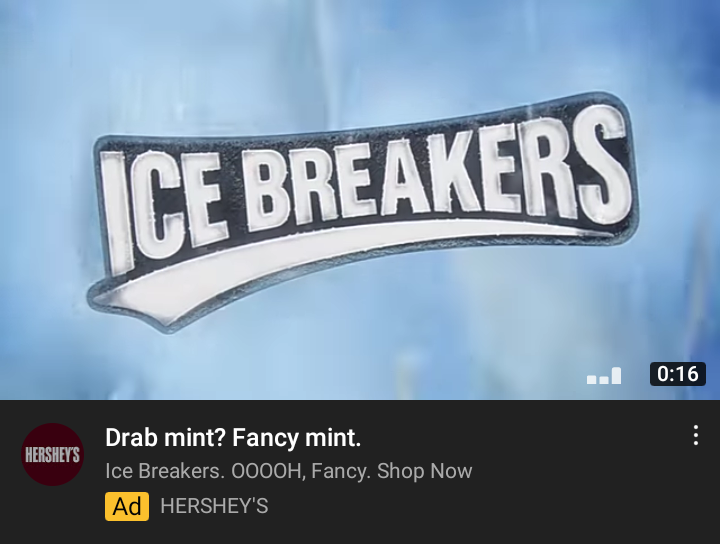Screen dimensions: 720x544
Task: Click the HERSHEY'S advertiser name beside Ad
Action: (x=214, y=506)
